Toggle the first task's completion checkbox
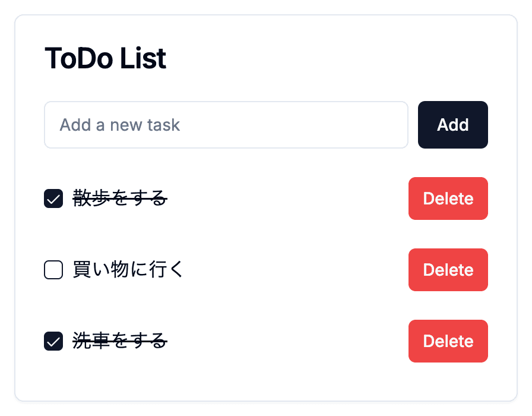This screenshot has height=416, width=532. click(x=53, y=198)
